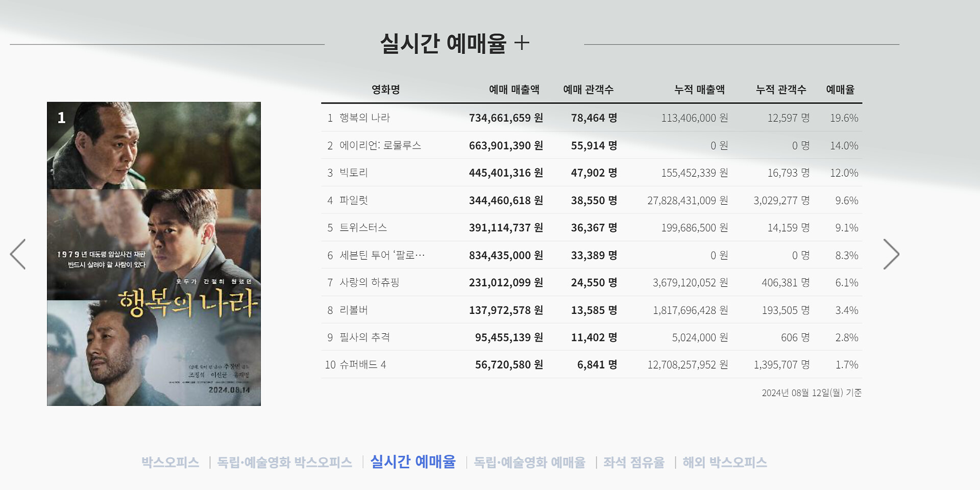
Task: Open movie 행복의 나라 in the list
Action: [364, 118]
